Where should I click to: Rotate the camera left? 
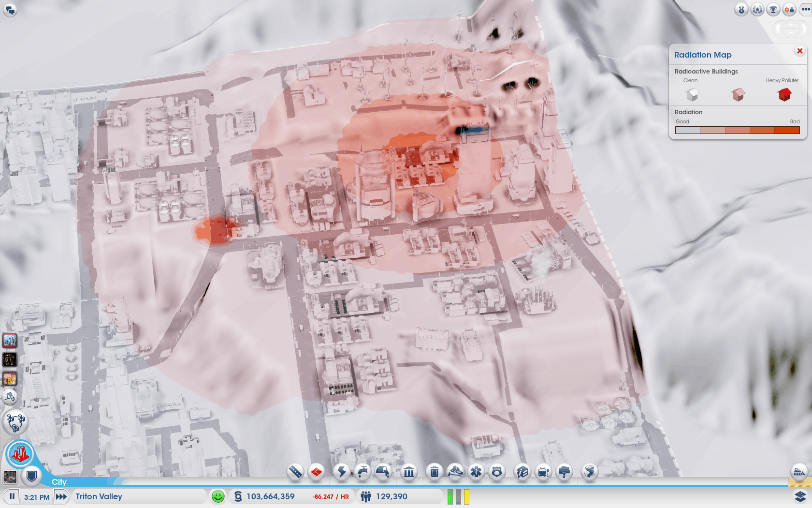[778, 29]
